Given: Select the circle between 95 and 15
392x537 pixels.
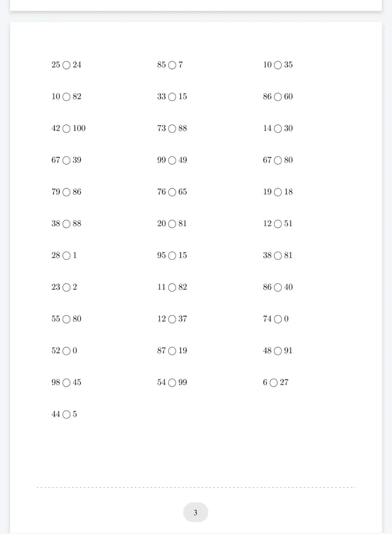Looking at the screenshot, I should tap(172, 256).
